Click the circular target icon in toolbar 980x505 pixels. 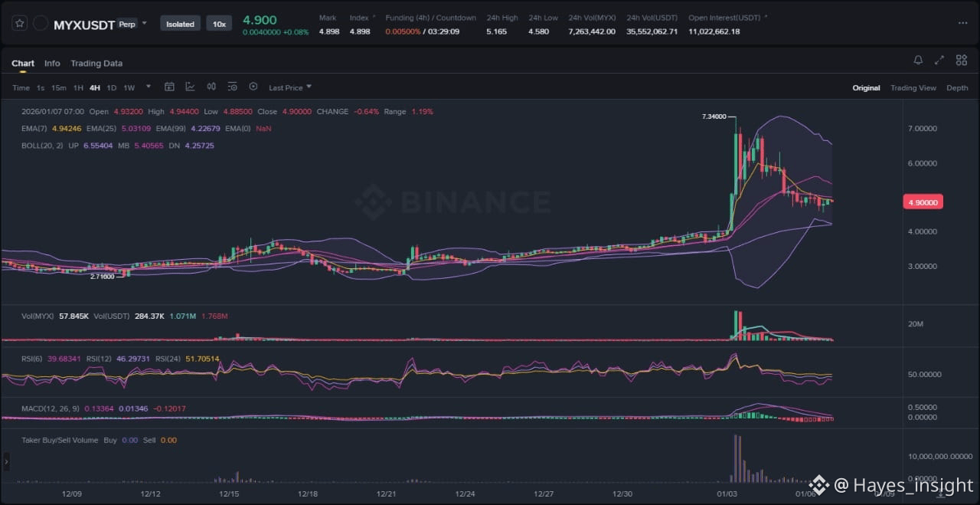(253, 87)
